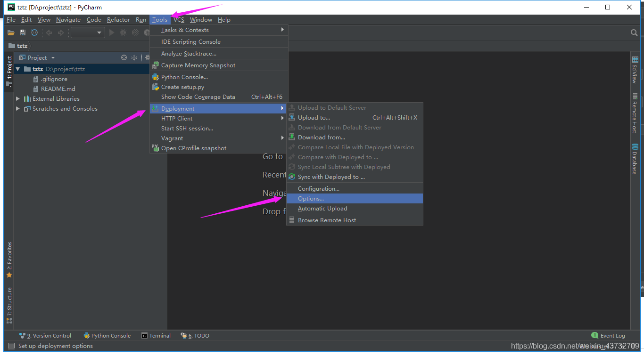Open the TODO bottom tab
This screenshot has width=644, height=355.
point(195,336)
